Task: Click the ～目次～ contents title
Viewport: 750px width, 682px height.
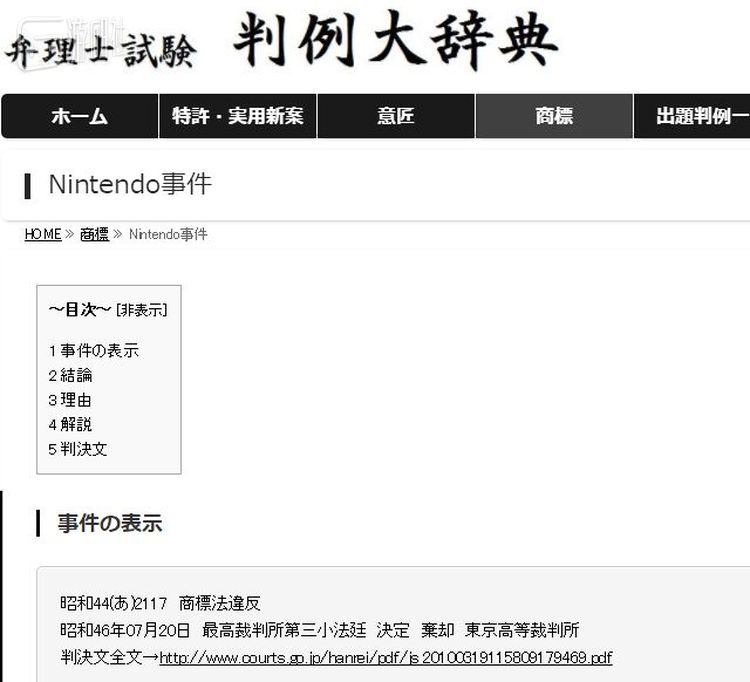Action: point(80,310)
